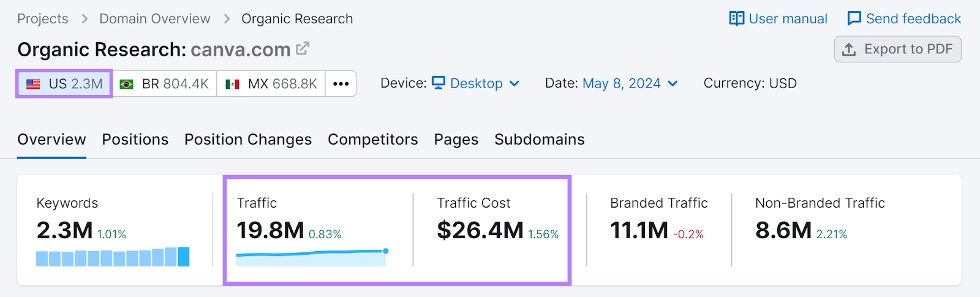Click the Desktop monitor icon
Viewport: 980px width, 297px height.
coord(439,83)
